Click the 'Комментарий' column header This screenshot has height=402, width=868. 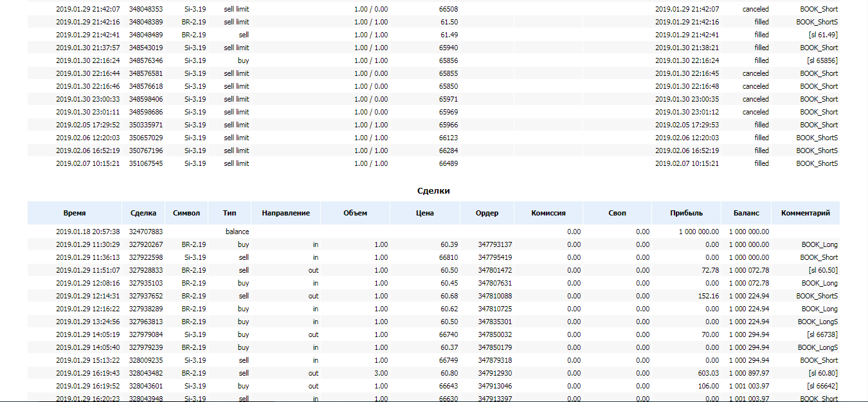pos(805,213)
